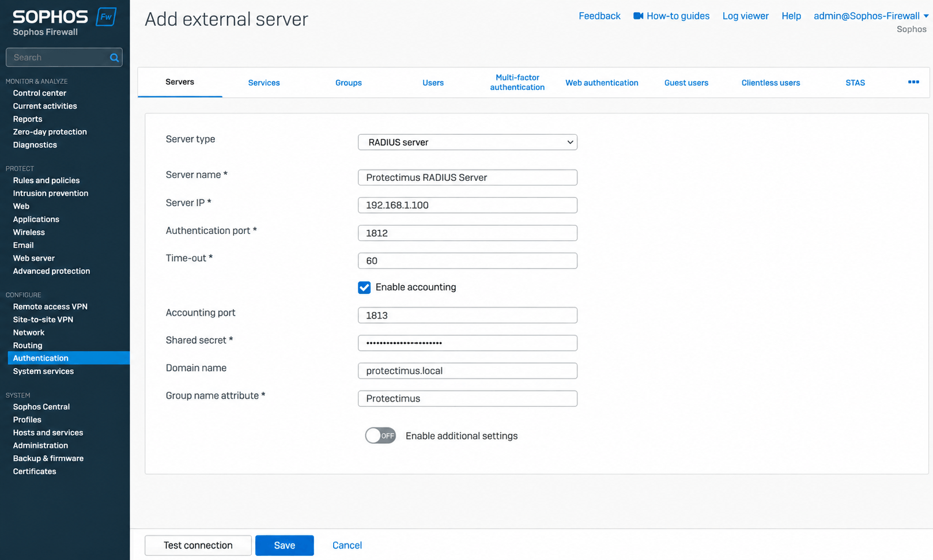933x560 pixels.
Task: Toggle Enable additional settings switch on
Action: click(x=380, y=436)
